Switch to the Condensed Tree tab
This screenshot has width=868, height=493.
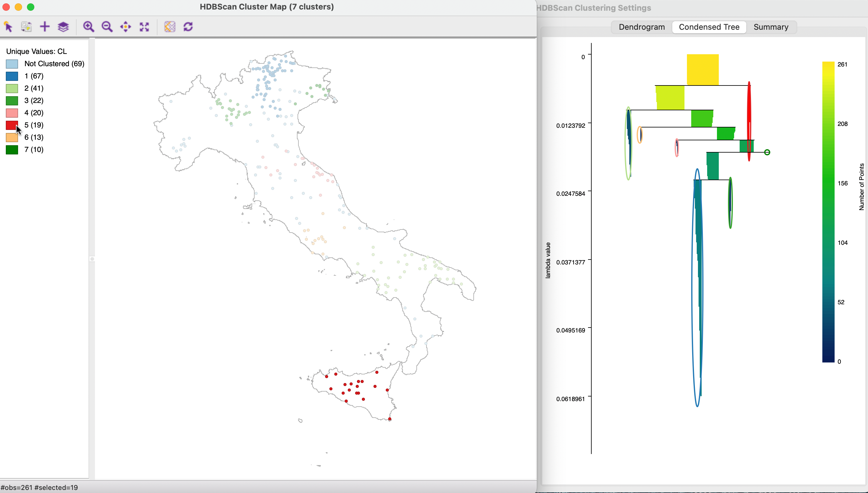pyautogui.click(x=709, y=27)
